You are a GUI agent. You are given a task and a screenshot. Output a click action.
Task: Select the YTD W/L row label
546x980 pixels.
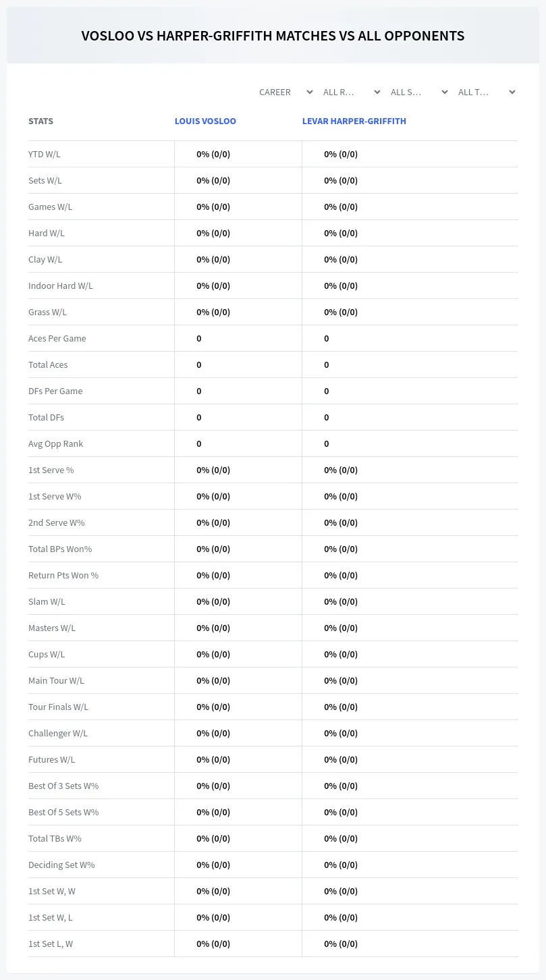[x=45, y=154]
